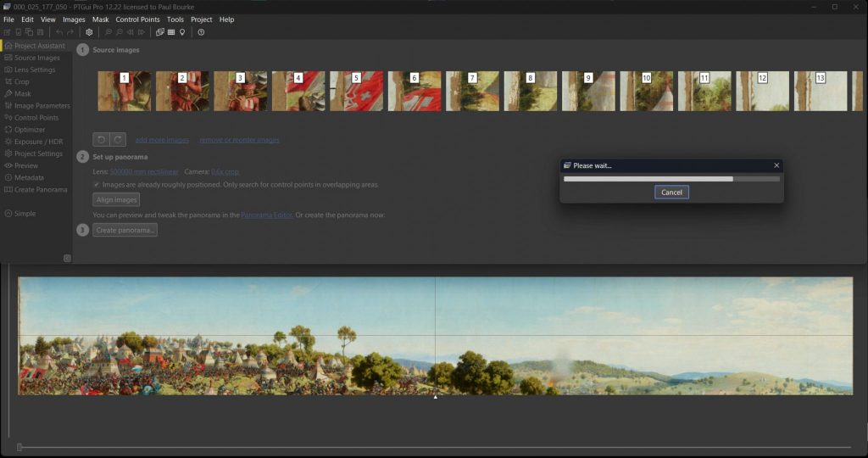Collapse the sidebar using the bottom toggle
This screenshot has width=868, height=458.
[67, 258]
